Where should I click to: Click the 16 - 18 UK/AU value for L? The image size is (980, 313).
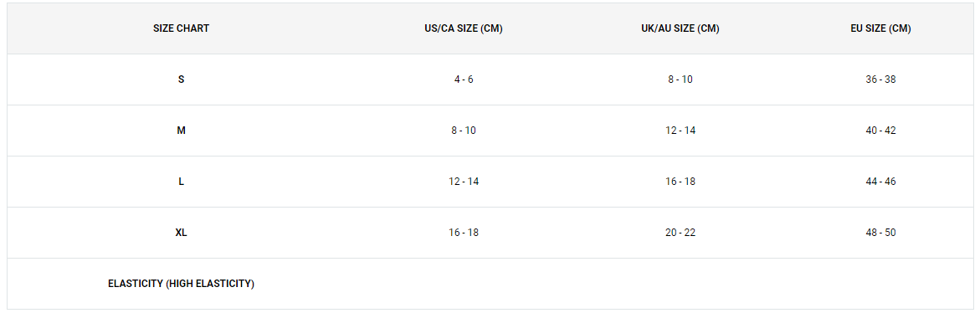pyautogui.click(x=680, y=182)
